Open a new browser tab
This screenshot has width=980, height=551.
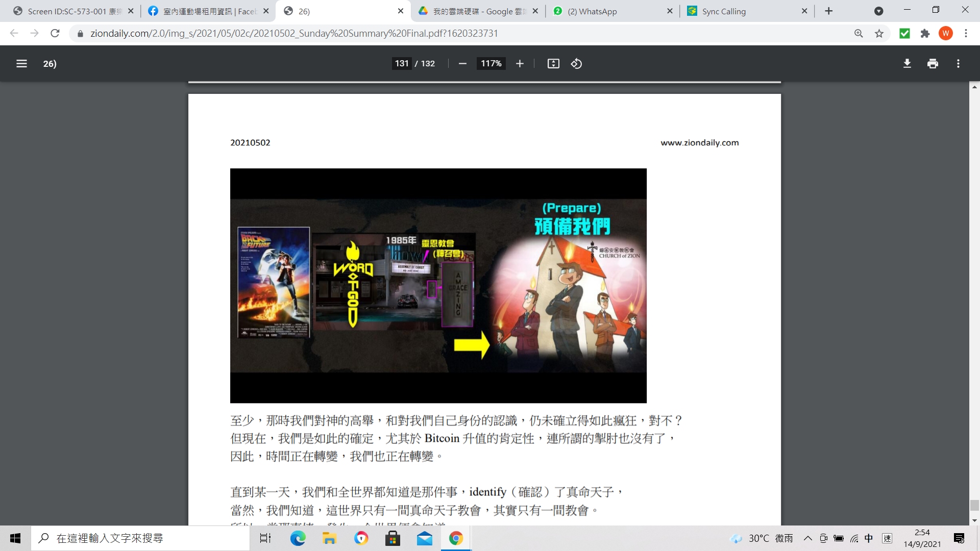(829, 11)
